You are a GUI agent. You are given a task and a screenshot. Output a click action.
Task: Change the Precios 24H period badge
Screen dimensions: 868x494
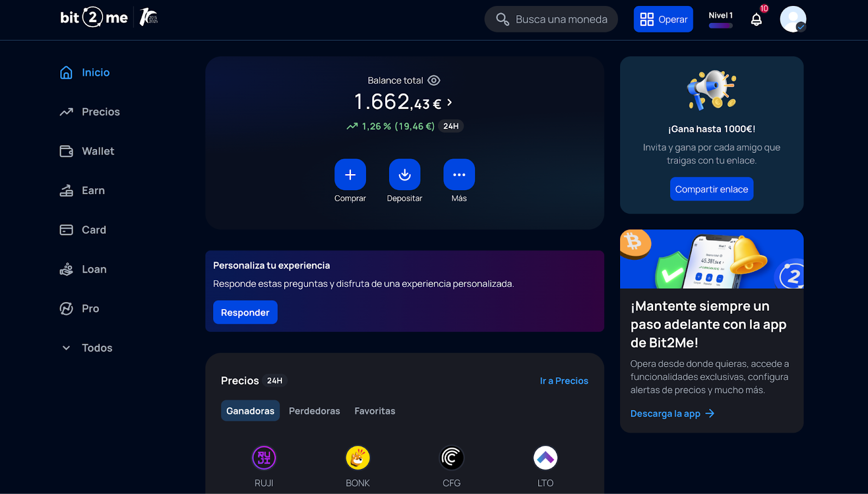click(275, 381)
